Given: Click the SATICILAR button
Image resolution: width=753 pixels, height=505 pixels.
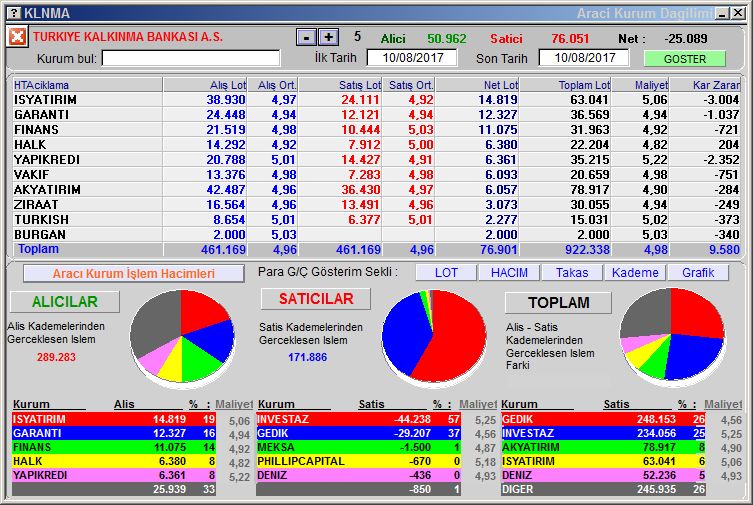Looking at the screenshot, I should pos(316,299).
